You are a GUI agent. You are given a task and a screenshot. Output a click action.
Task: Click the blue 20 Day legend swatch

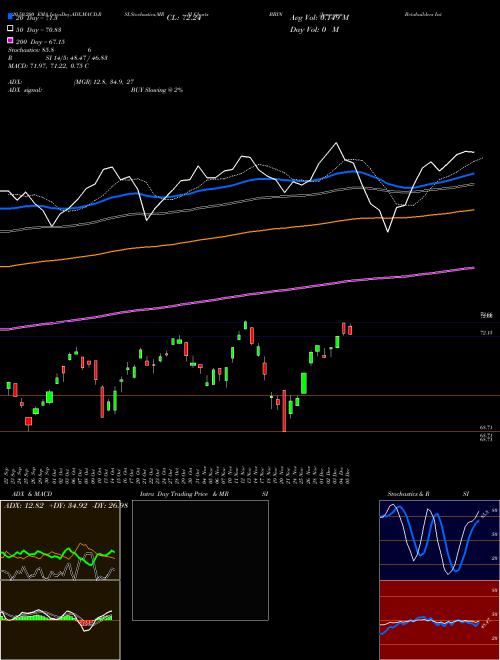[10, 17]
